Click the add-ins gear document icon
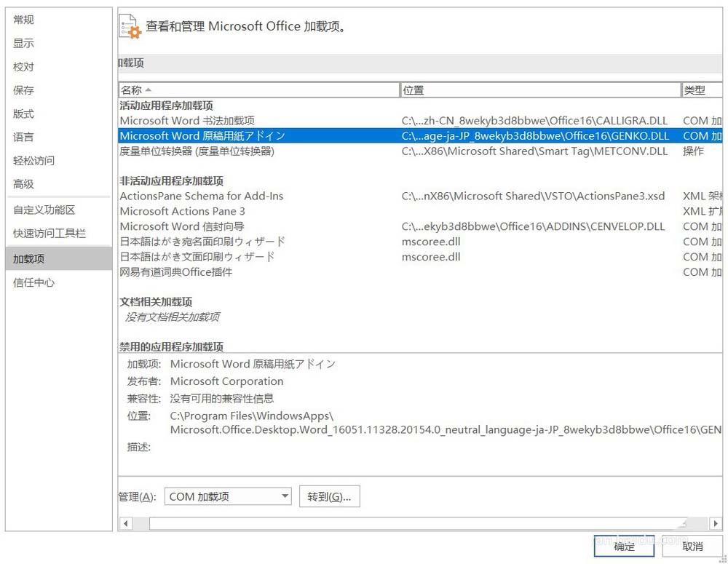 [130, 26]
